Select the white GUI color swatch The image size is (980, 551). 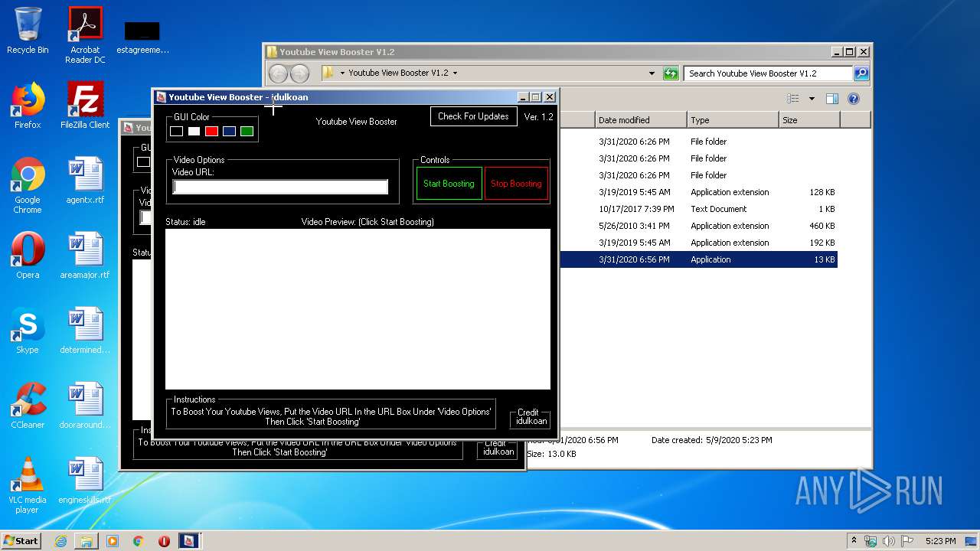click(194, 132)
